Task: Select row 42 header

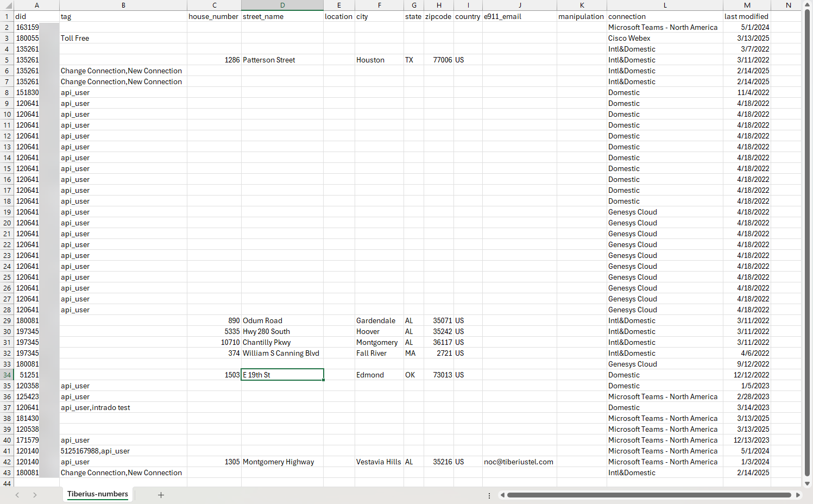Action: (7, 462)
